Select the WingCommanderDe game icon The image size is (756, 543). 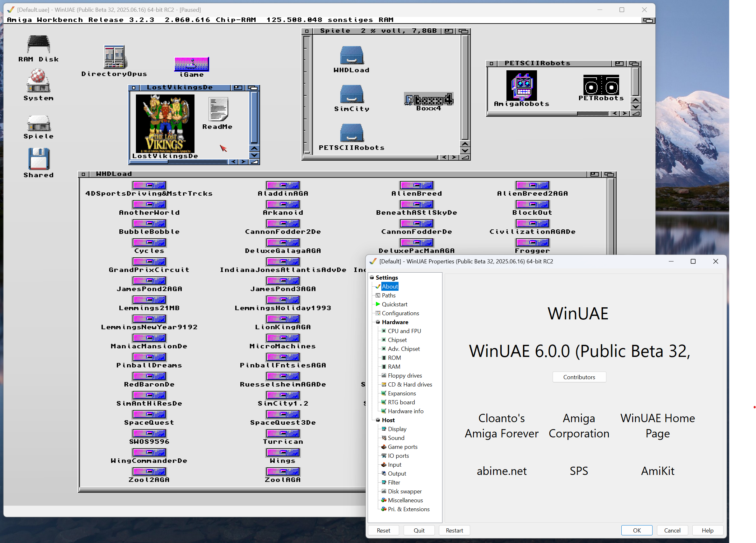point(149,453)
